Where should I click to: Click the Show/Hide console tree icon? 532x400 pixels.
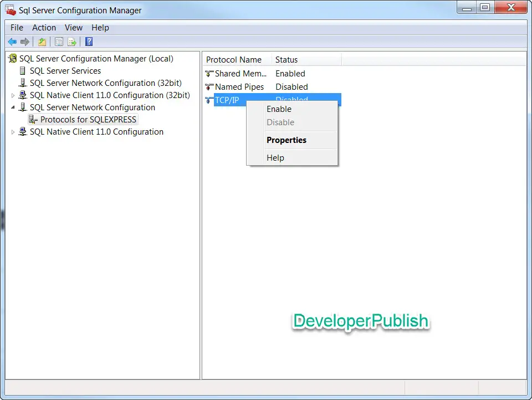tap(59, 42)
